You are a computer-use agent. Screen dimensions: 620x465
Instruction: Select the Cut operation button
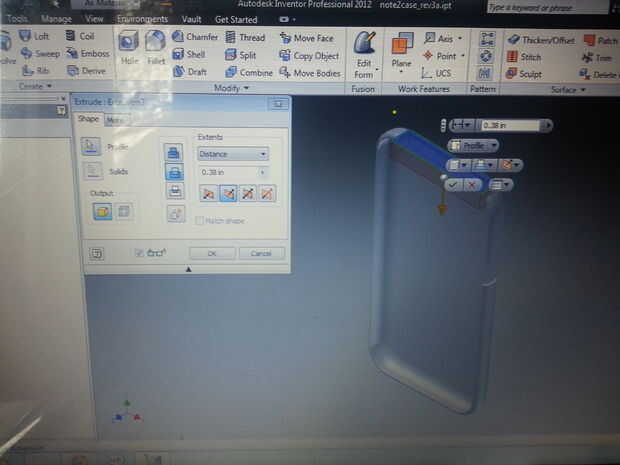pos(174,173)
